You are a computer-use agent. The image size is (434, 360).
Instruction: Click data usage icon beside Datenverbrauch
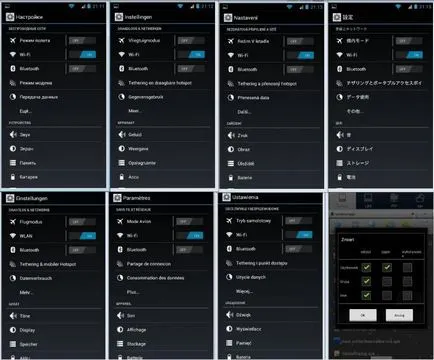13,278
